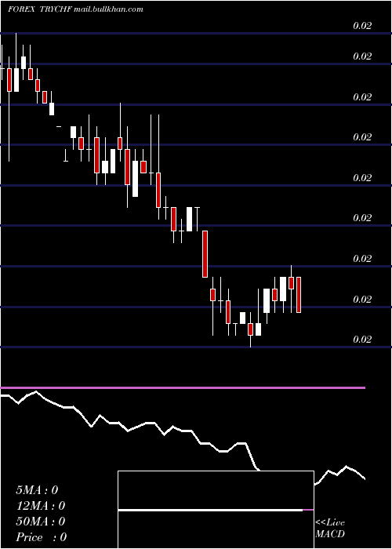Image resolution: width=392 pixels, height=549 pixels.
Task: Select the 50MA : 0 readout
Action: [x=40, y=522]
